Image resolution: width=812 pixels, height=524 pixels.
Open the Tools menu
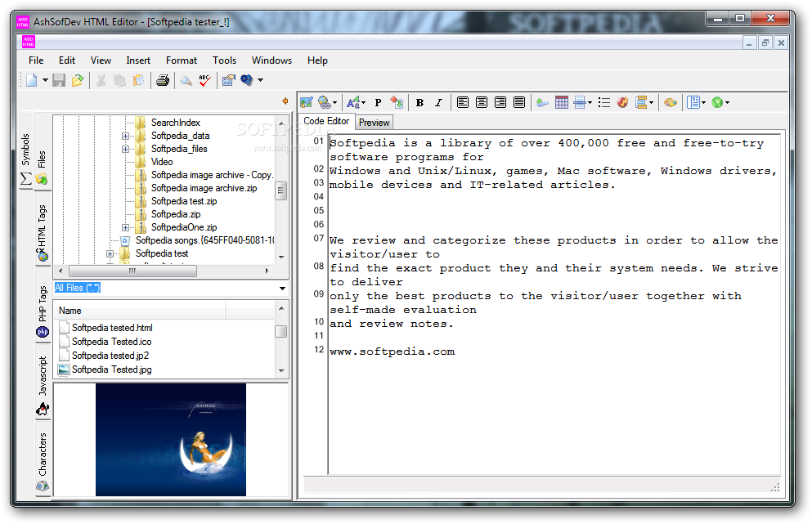pos(224,60)
